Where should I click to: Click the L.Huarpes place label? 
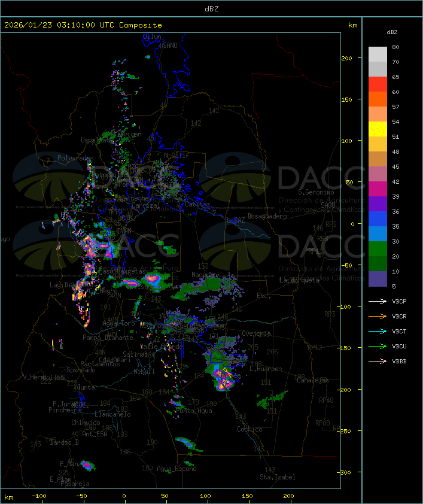tap(266, 369)
